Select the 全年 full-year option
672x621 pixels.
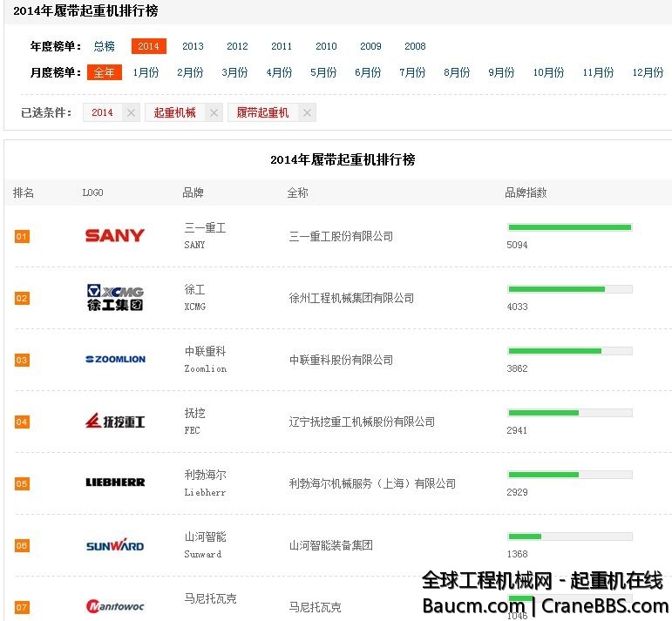[105, 72]
